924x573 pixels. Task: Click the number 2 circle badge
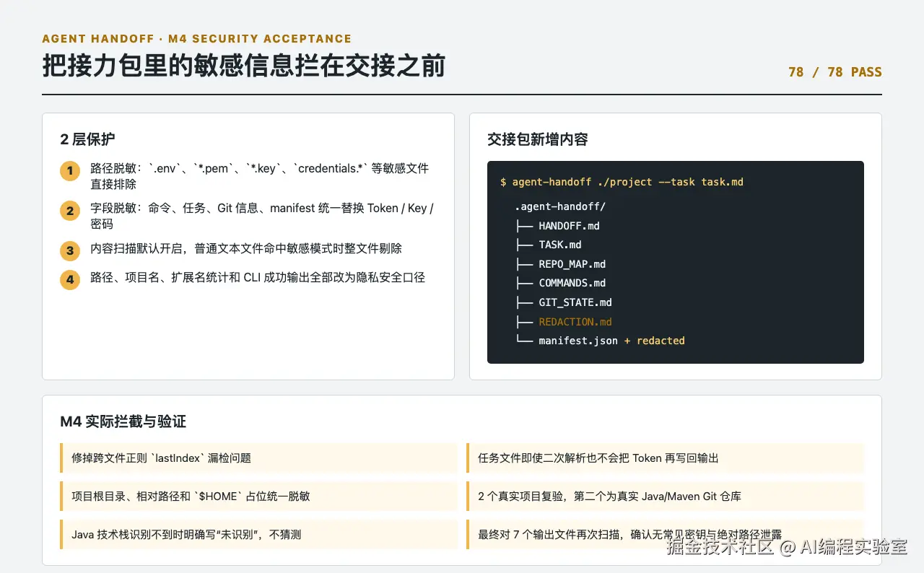pos(69,211)
